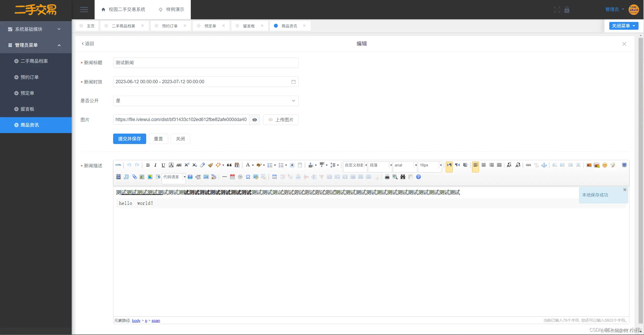Click the 提交并保存 button
644x335 pixels.
[x=129, y=139]
